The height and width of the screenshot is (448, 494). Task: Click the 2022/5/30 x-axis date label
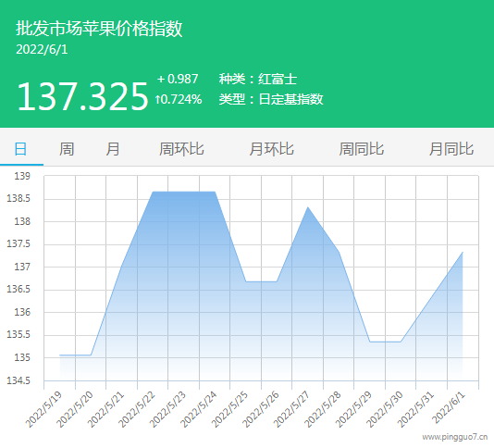[x=385, y=409]
